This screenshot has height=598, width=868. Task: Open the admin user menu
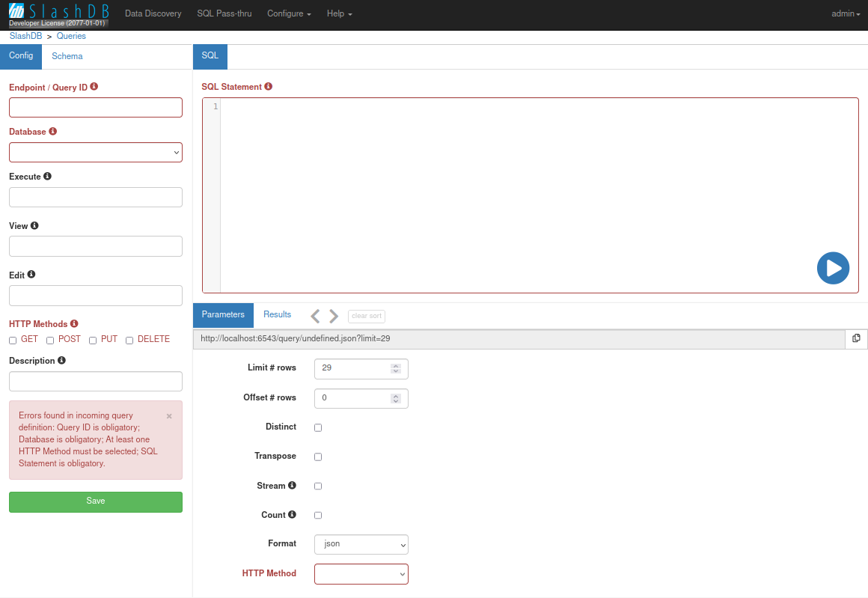point(846,13)
